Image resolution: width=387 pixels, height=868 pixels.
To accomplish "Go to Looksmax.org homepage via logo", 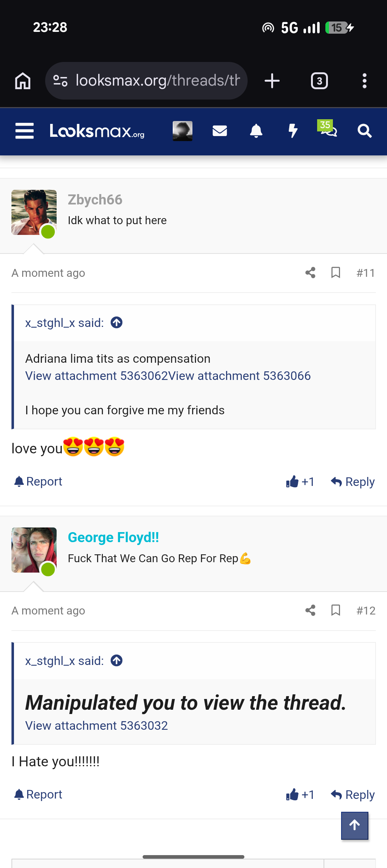I will pyautogui.click(x=97, y=131).
